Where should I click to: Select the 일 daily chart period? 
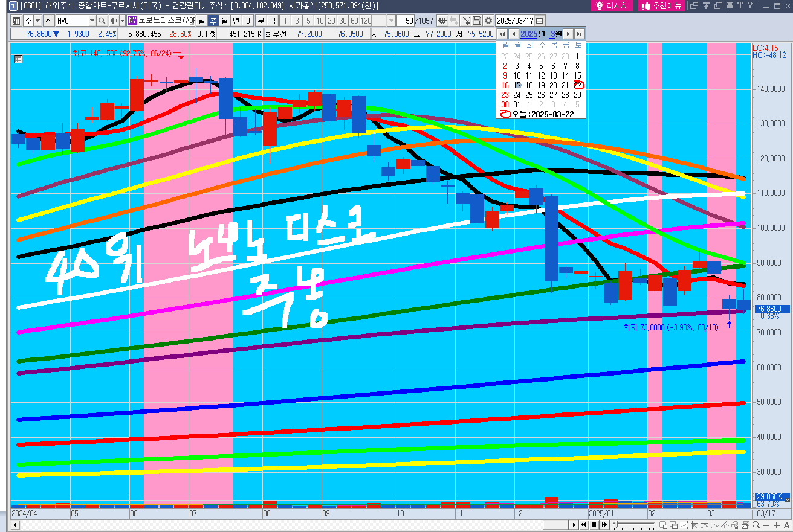pos(201,21)
